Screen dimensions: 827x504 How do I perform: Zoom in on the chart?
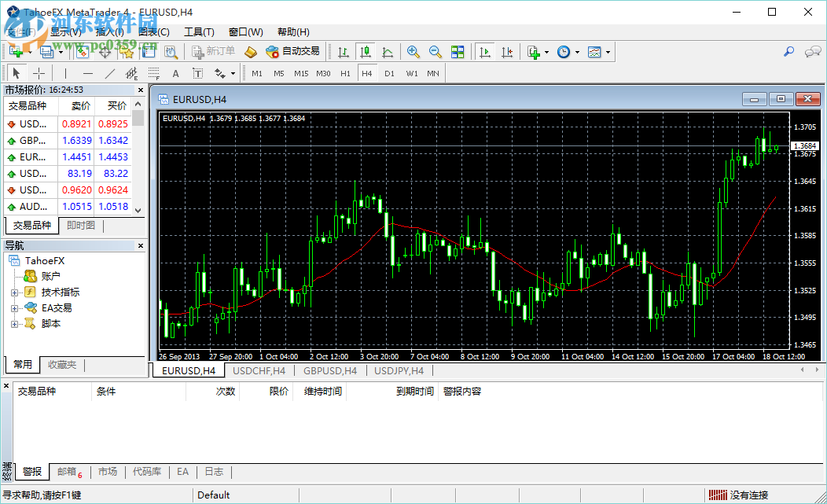click(413, 52)
